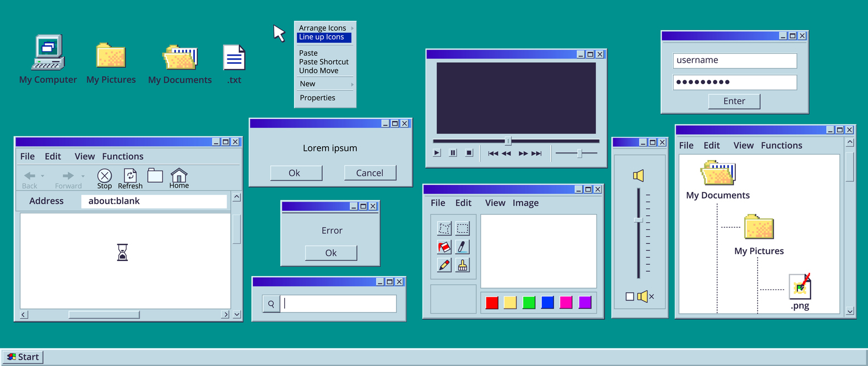This screenshot has width=868, height=366.
Task: Click the Enter button on login window
Action: coord(734,101)
